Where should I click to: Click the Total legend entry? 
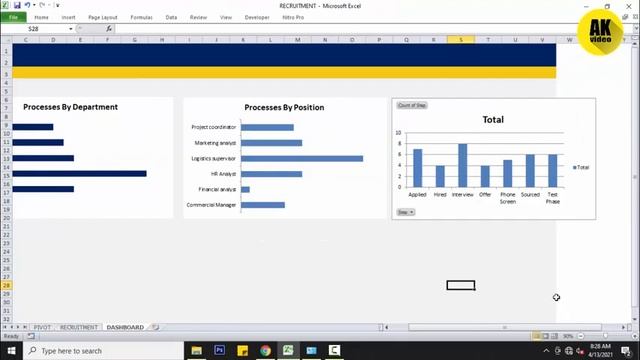(581, 167)
